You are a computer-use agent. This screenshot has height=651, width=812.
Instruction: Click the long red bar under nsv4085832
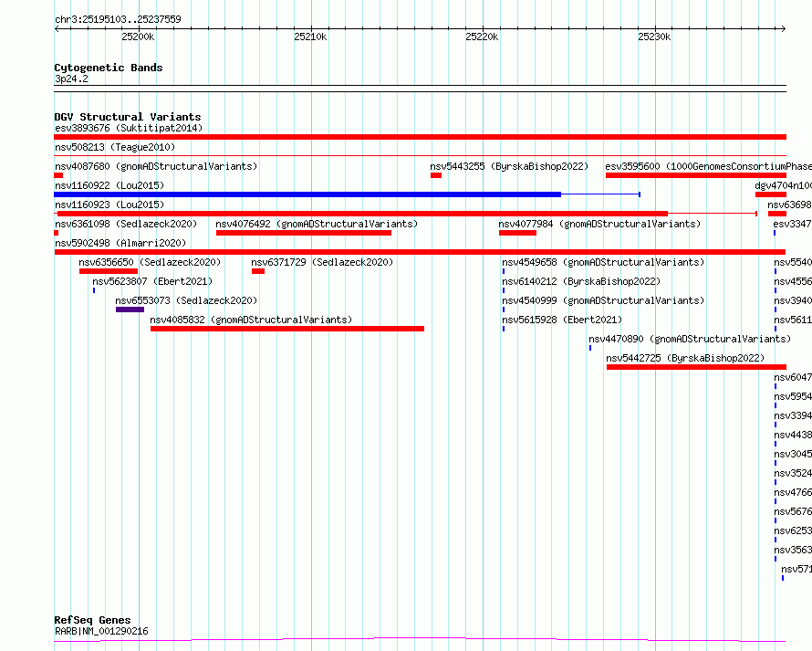click(287, 329)
